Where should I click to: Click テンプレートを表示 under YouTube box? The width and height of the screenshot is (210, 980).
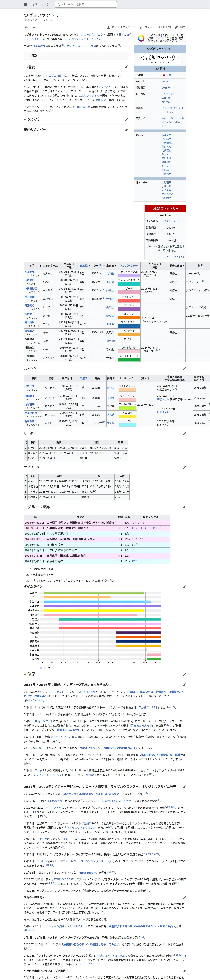point(175,256)
